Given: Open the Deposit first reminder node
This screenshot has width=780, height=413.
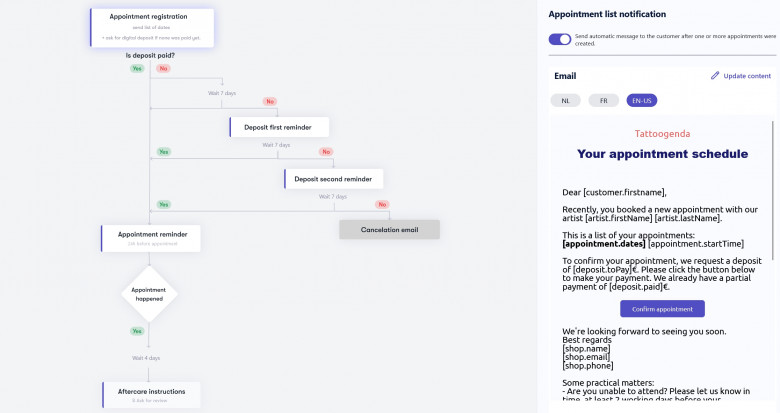Looking at the screenshot, I should click(x=278, y=127).
